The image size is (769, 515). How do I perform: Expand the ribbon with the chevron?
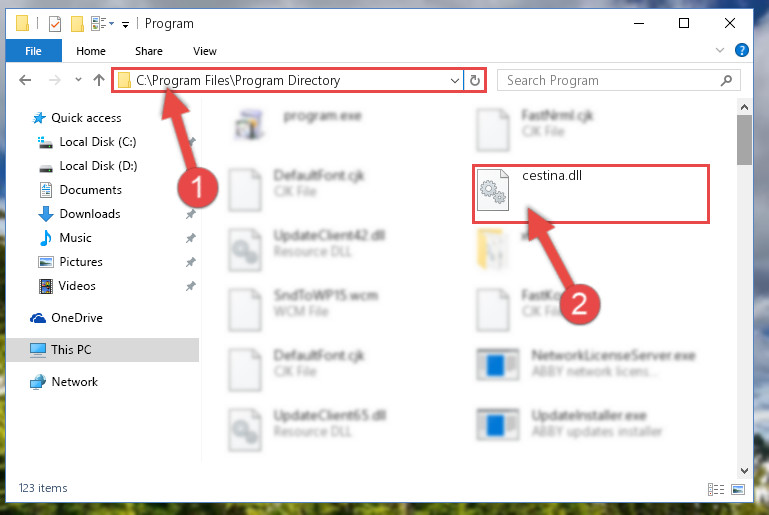[x=719, y=50]
